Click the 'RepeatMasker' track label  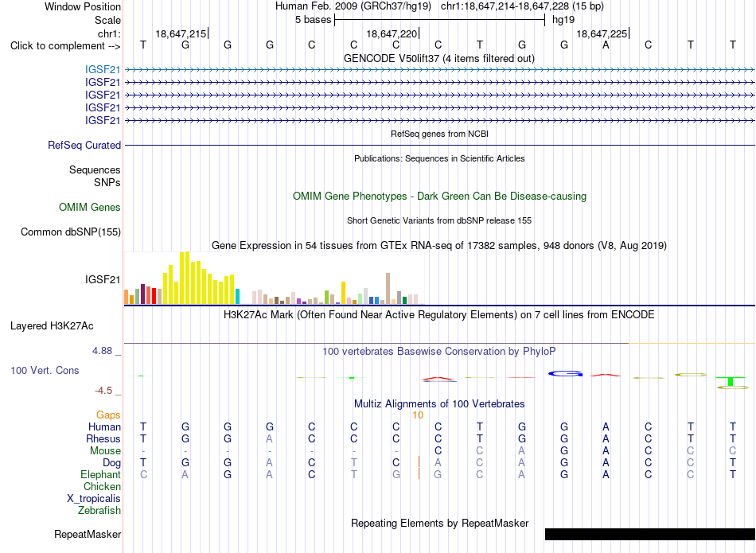pos(88,534)
